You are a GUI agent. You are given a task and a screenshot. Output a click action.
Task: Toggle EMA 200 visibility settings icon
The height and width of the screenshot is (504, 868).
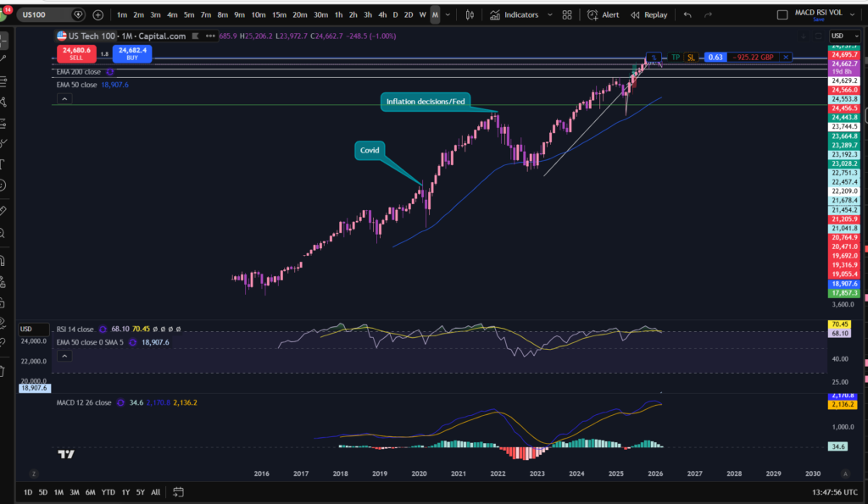coord(110,72)
